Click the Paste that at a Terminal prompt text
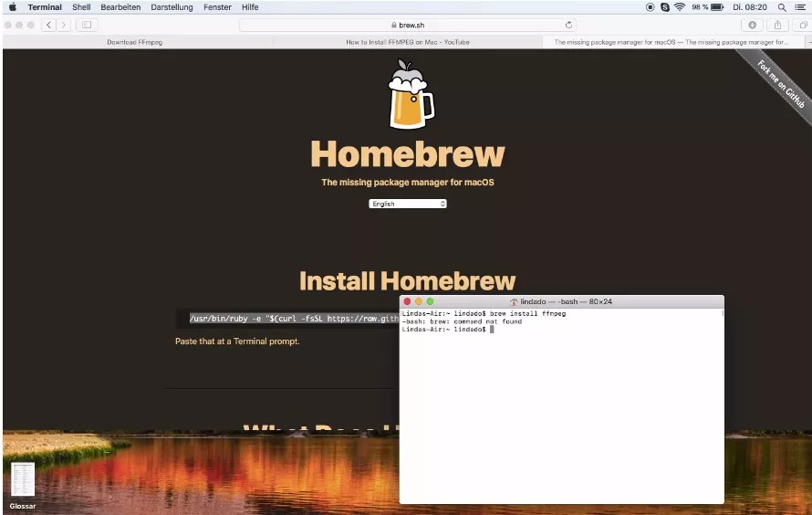 (237, 341)
